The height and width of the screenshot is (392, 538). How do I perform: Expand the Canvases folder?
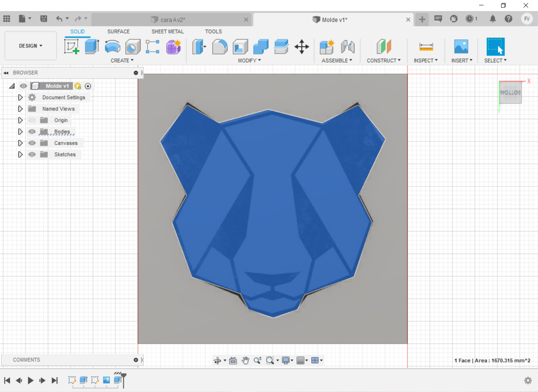click(x=20, y=143)
